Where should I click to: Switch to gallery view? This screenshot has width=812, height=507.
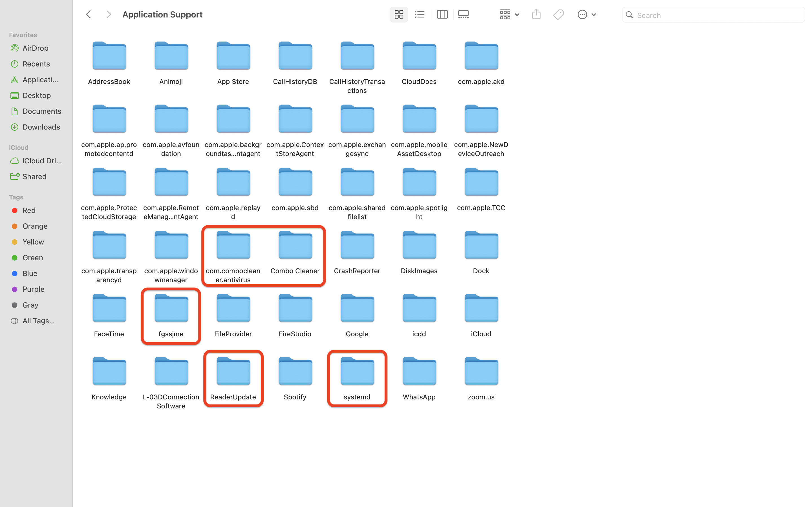(464, 14)
